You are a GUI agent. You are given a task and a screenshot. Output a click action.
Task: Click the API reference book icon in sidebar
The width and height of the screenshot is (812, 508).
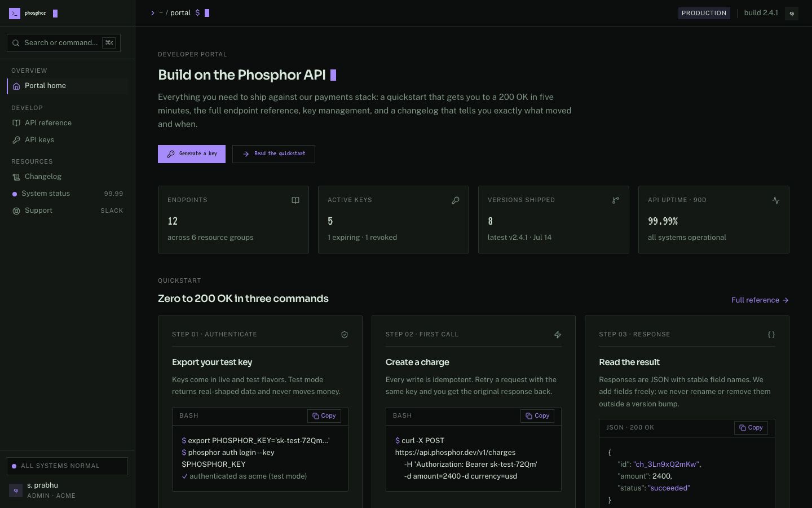[16, 123]
